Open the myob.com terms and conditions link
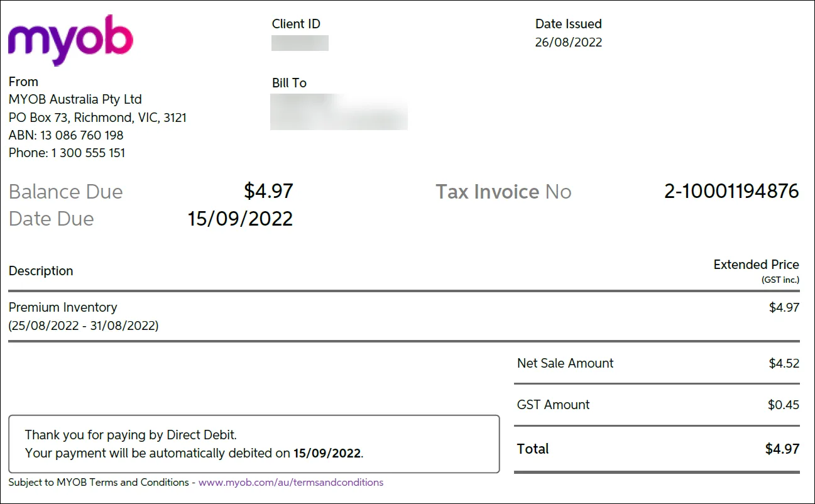The image size is (815, 504). [x=291, y=483]
